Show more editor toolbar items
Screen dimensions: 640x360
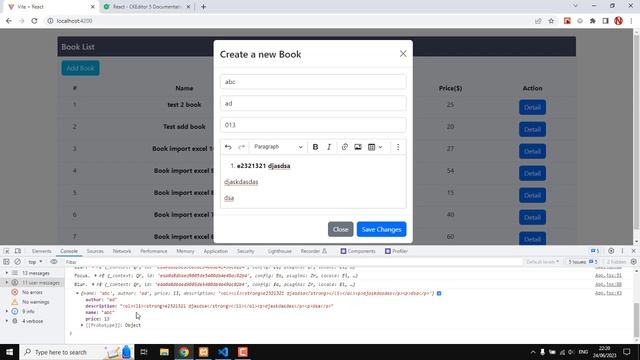(398, 147)
